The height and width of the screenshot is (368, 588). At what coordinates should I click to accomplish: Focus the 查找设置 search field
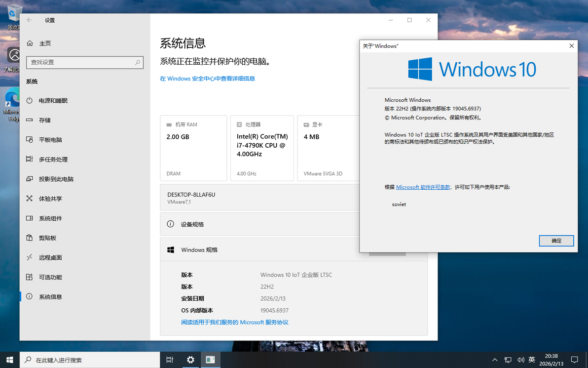85,62
